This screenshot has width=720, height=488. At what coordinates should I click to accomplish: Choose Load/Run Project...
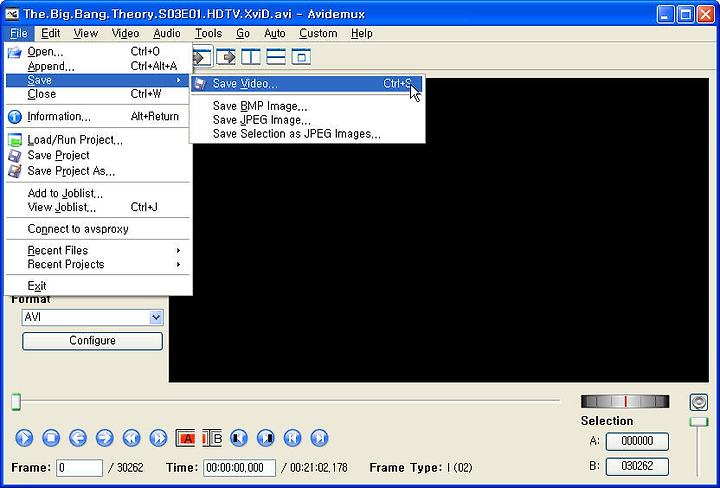[97, 140]
